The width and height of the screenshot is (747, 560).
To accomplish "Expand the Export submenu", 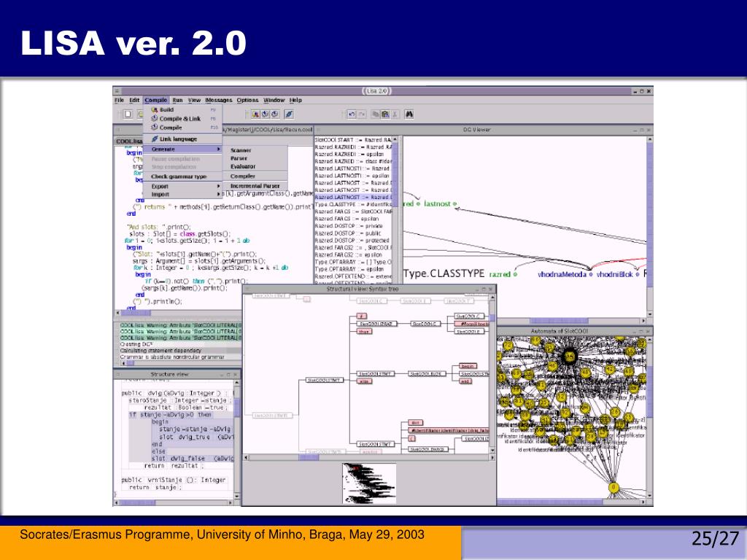I will click(x=182, y=186).
